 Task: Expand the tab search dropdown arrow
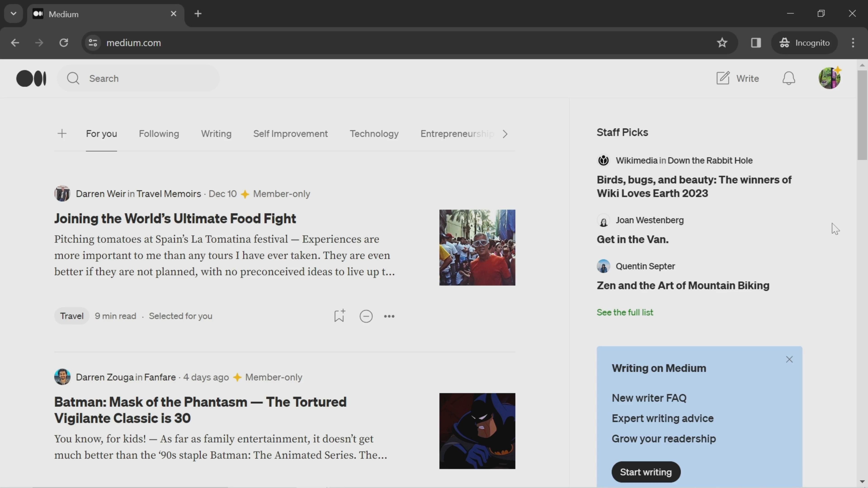14,14
